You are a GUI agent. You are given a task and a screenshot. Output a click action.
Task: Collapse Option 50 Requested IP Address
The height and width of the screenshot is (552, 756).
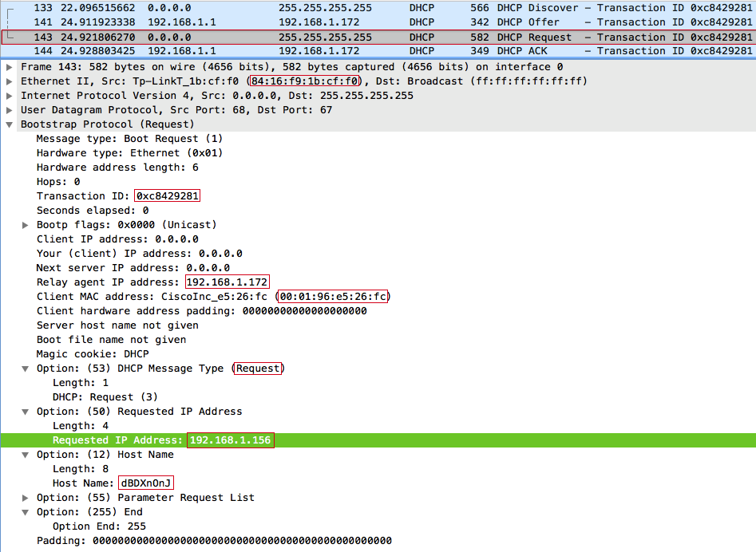click(25, 412)
